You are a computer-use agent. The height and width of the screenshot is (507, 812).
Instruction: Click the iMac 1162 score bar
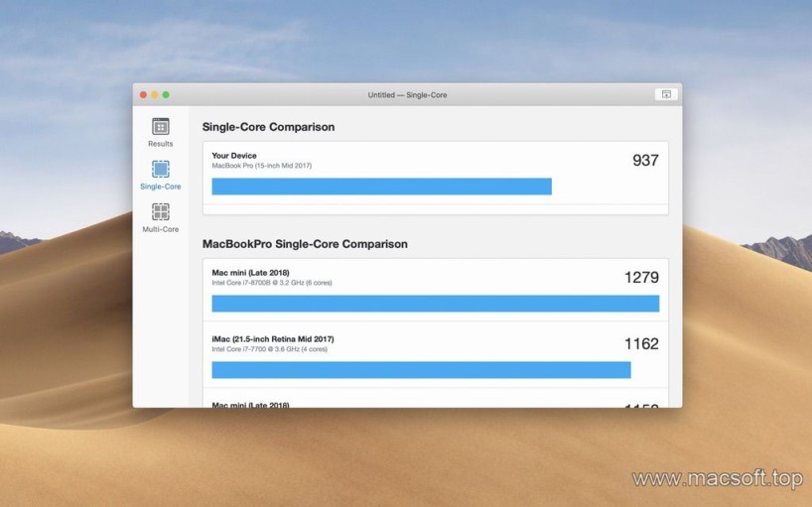click(421, 370)
